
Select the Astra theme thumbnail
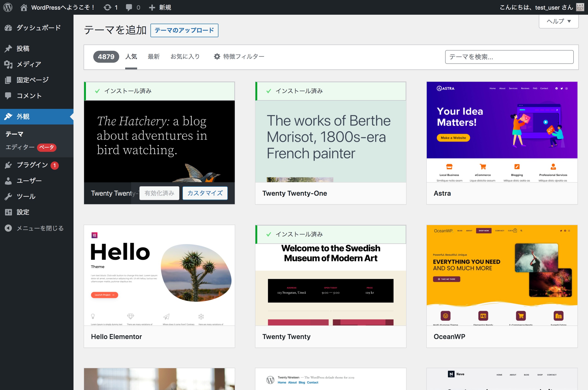pyautogui.click(x=502, y=132)
